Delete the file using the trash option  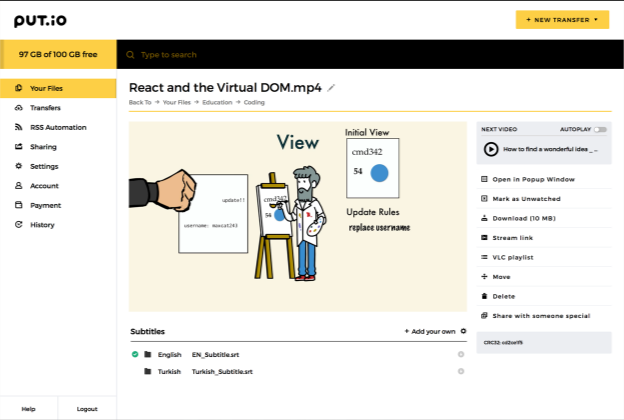tap(504, 295)
